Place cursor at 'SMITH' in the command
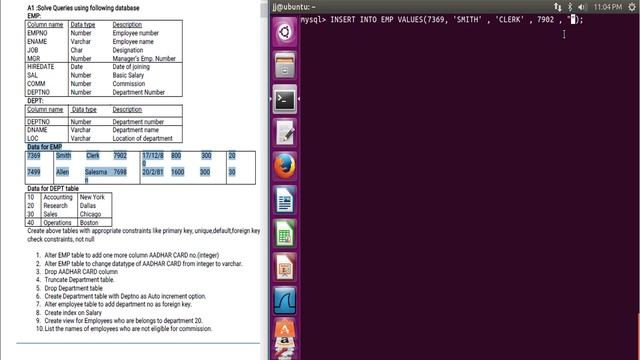This screenshot has height=360, width=640. coord(467,20)
